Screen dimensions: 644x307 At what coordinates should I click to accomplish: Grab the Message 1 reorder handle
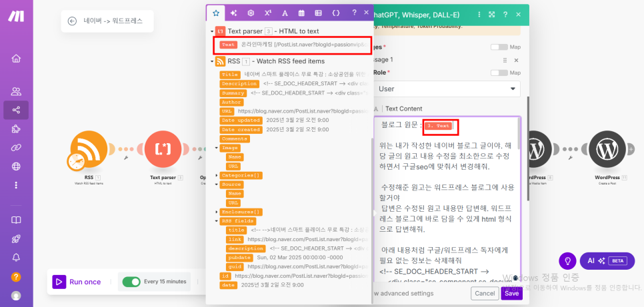pos(505,61)
